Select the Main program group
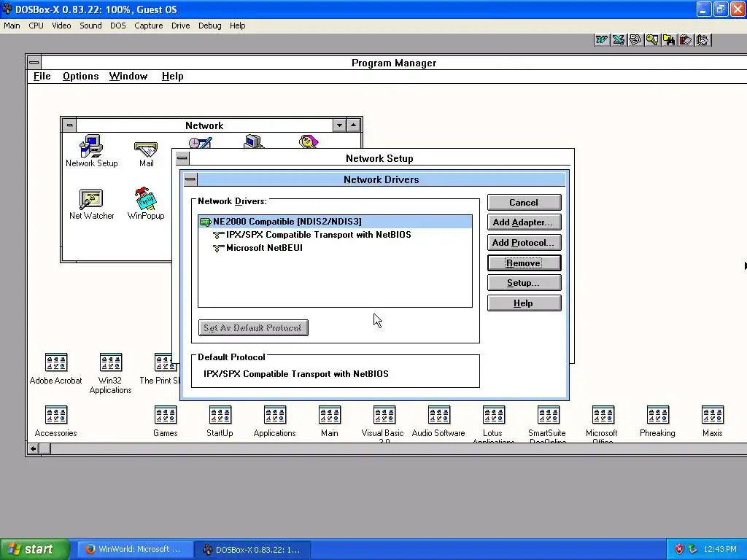747x560 pixels. (x=330, y=421)
